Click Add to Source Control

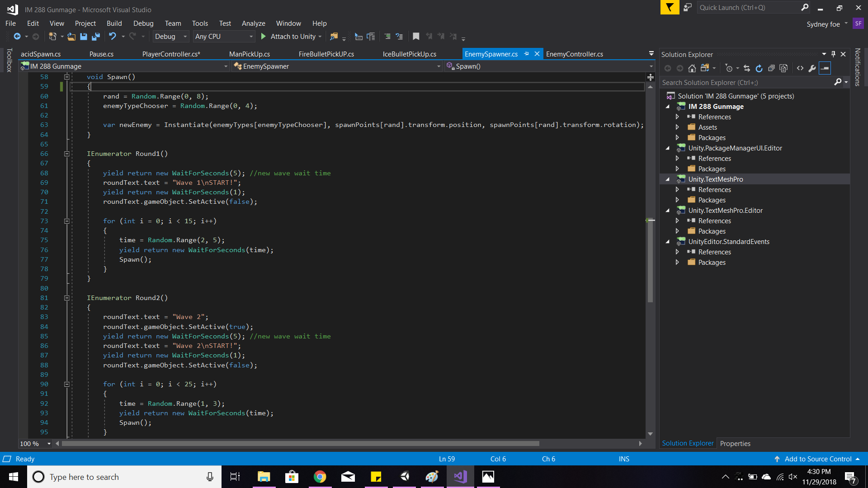(818, 459)
